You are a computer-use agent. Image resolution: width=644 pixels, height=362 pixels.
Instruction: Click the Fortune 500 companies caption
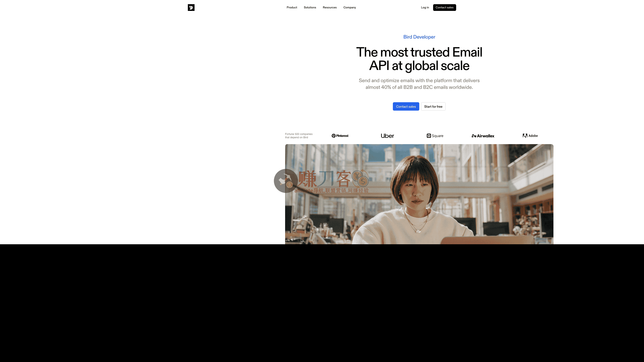tap(299, 136)
